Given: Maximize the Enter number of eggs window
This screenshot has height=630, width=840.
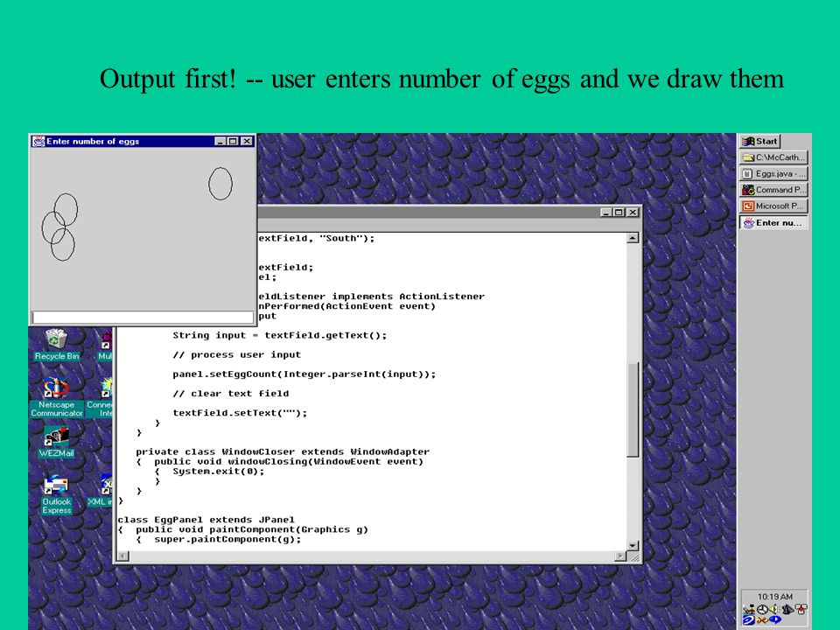Looking at the screenshot, I should (233, 142).
